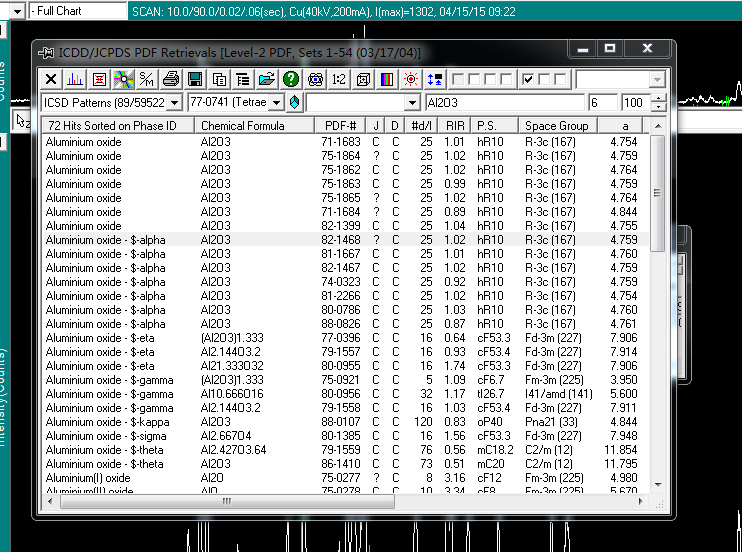Expand the ICSD Patterns dropdown
The width and height of the screenshot is (742, 552).
point(175,103)
